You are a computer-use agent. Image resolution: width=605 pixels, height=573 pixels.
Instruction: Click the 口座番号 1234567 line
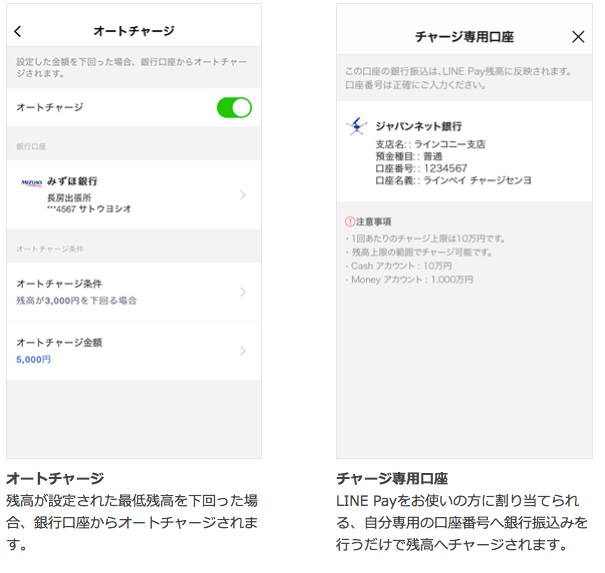point(420,168)
